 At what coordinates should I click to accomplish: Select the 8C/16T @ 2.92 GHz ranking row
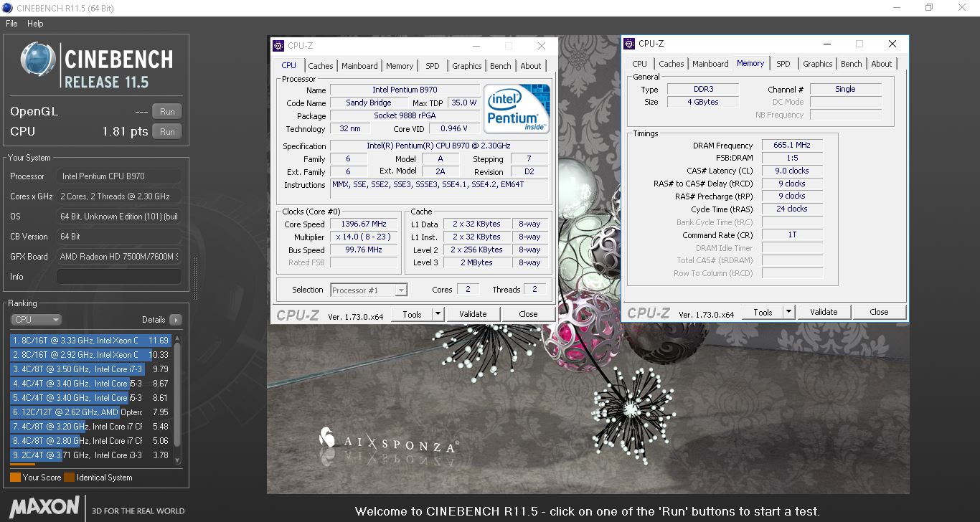(90, 355)
